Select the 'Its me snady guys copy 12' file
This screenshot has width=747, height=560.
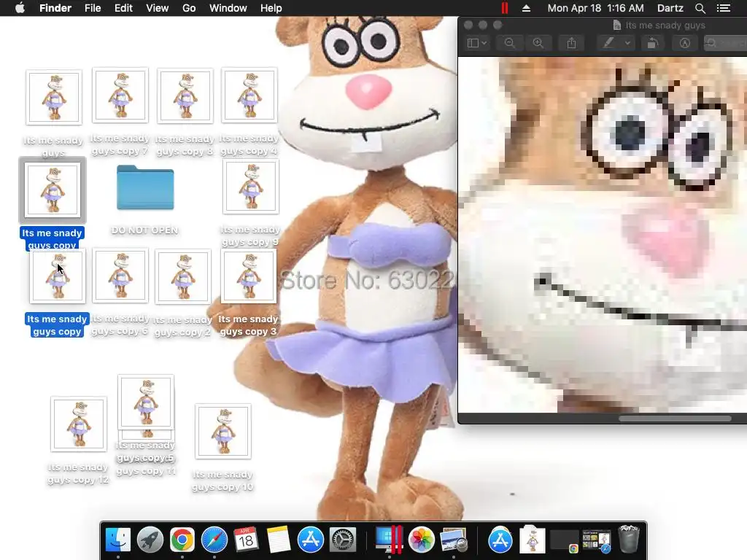point(79,424)
